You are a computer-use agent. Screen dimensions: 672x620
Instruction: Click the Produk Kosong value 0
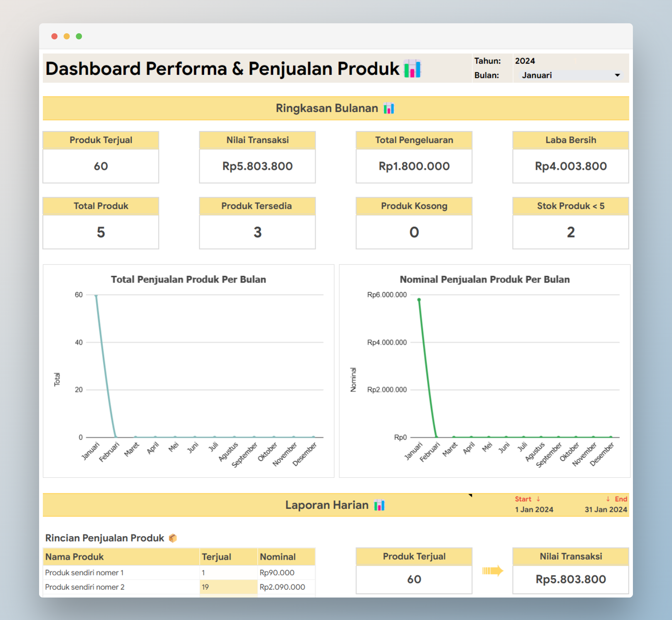click(414, 232)
